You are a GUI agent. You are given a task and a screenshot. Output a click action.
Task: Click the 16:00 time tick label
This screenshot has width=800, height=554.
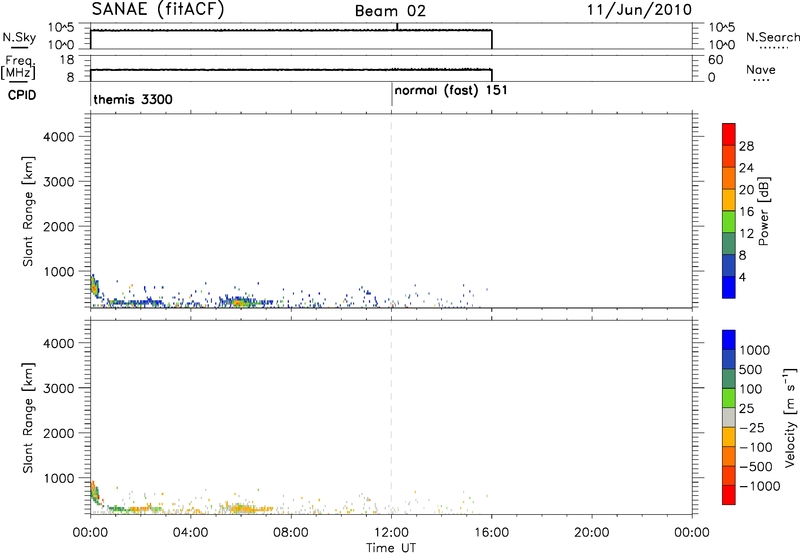pyautogui.click(x=491, y=533)
